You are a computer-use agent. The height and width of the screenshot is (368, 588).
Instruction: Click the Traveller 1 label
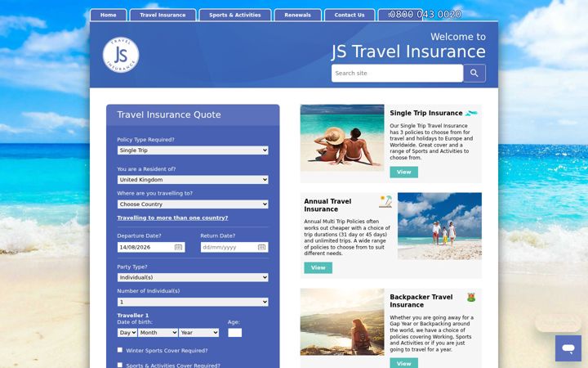click(x=133, y=316)
